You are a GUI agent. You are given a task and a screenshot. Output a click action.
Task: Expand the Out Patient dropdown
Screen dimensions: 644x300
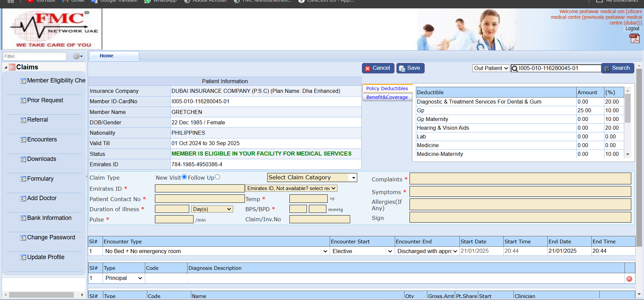491,68
